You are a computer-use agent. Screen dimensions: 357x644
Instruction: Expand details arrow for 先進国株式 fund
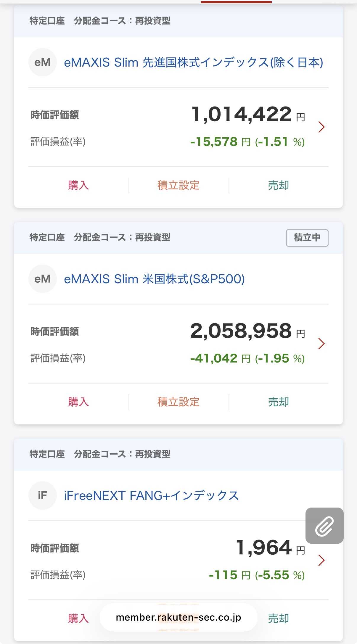click(x=321, y=127)
